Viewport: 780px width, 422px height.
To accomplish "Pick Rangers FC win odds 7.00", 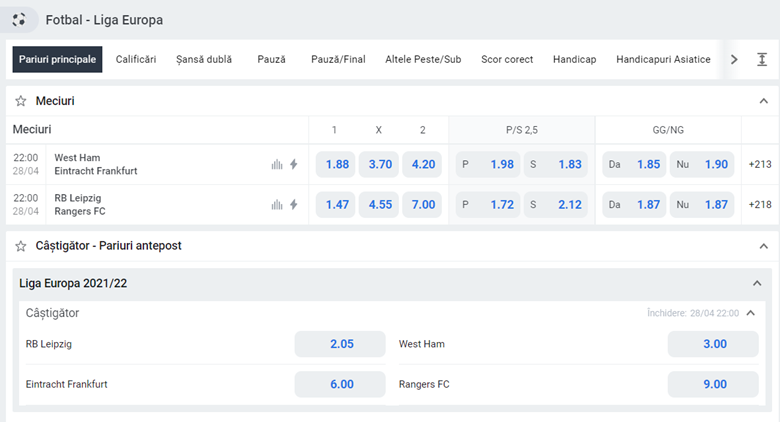I will tap(422, 205).
